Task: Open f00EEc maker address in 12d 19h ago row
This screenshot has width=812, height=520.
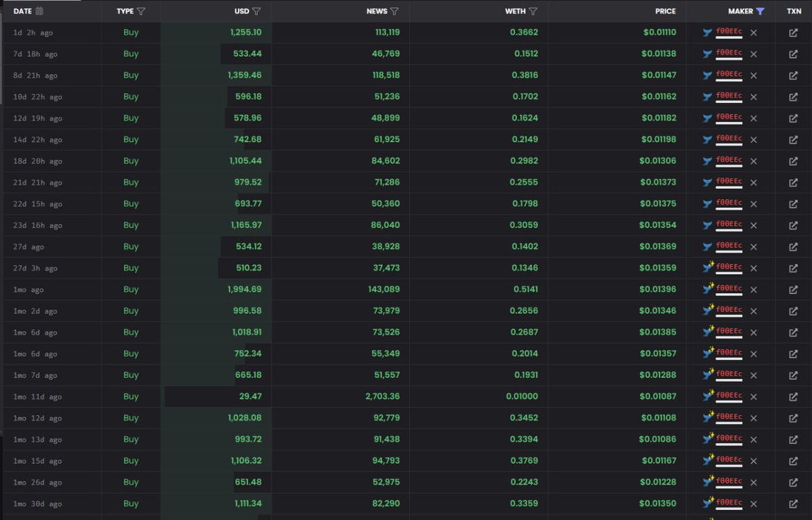Action: (729, 118)
